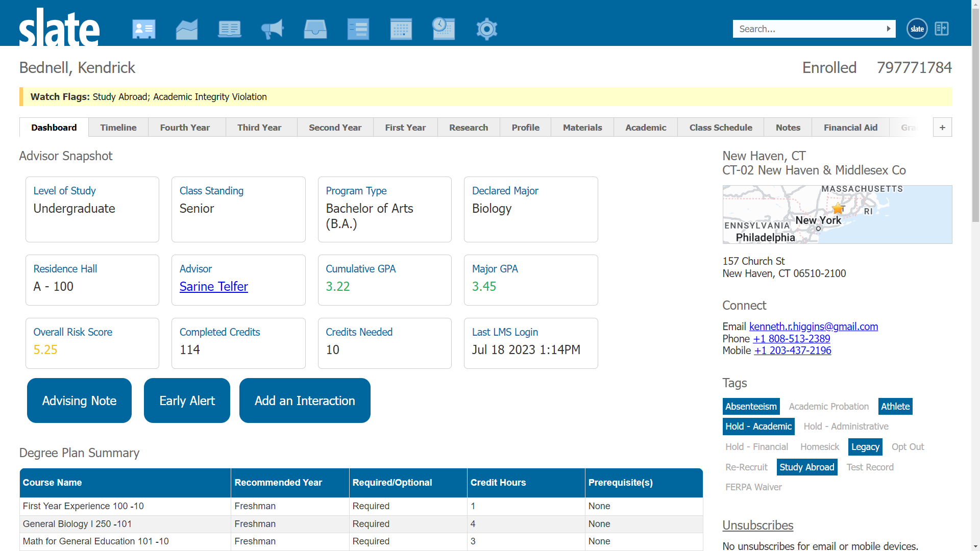Screen dimensions: 980x551
Task: Click the New Haven map thumbnail
Action: 837,214
